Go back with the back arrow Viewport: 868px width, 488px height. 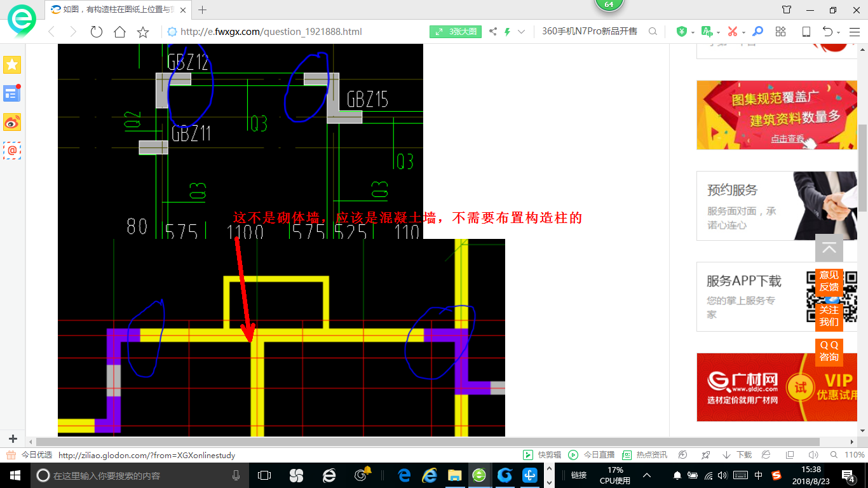[51, 32]
